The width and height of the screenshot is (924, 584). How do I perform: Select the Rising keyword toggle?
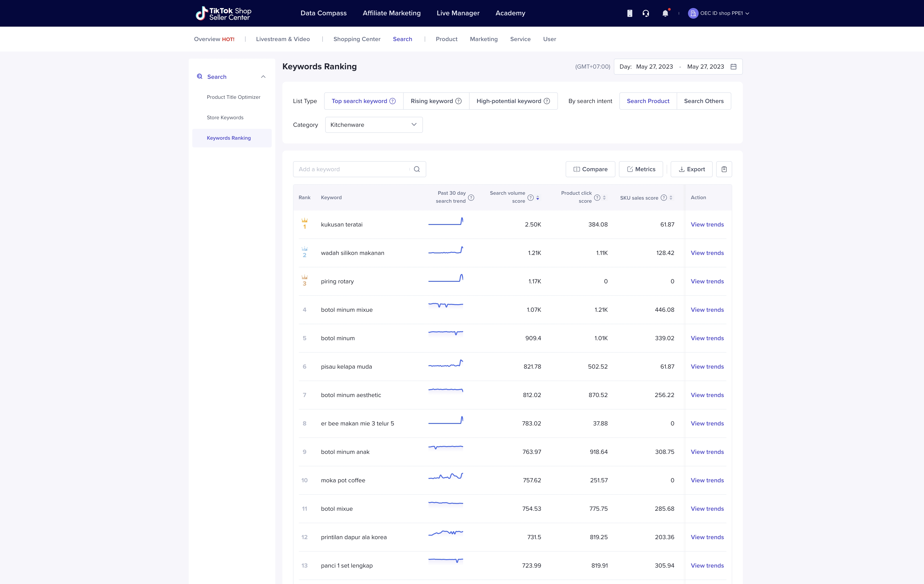(x=431, y=101)
